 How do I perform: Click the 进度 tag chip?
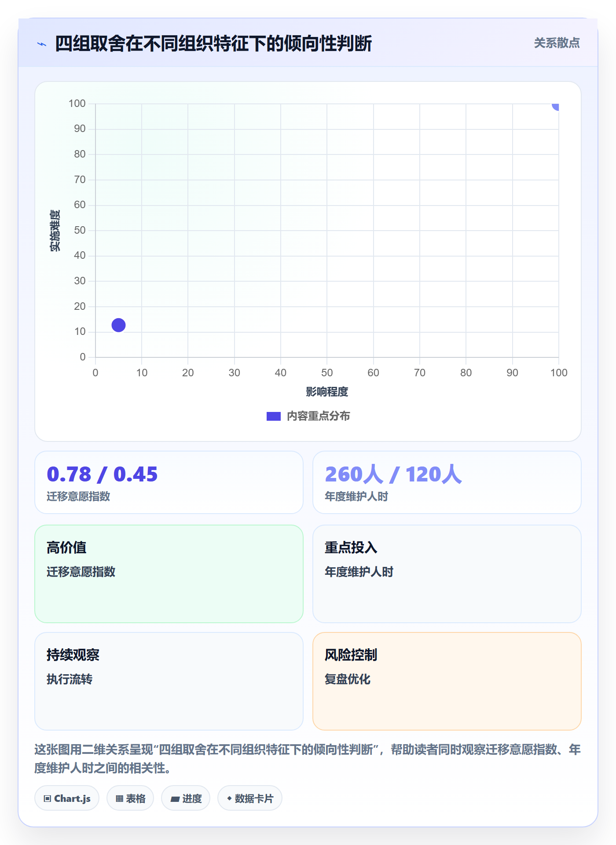coord(186,798)
